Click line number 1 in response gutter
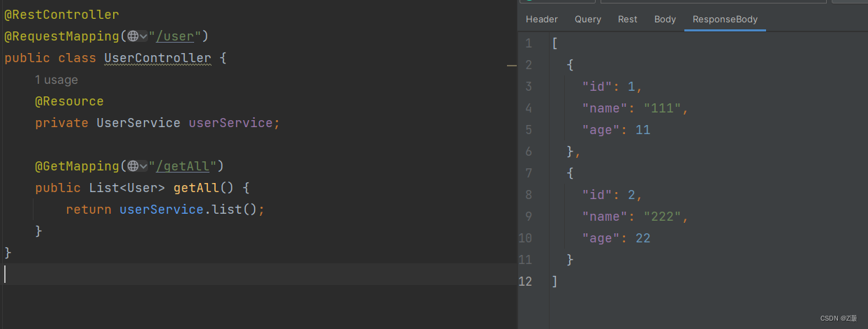 click(x=528, y=43)
